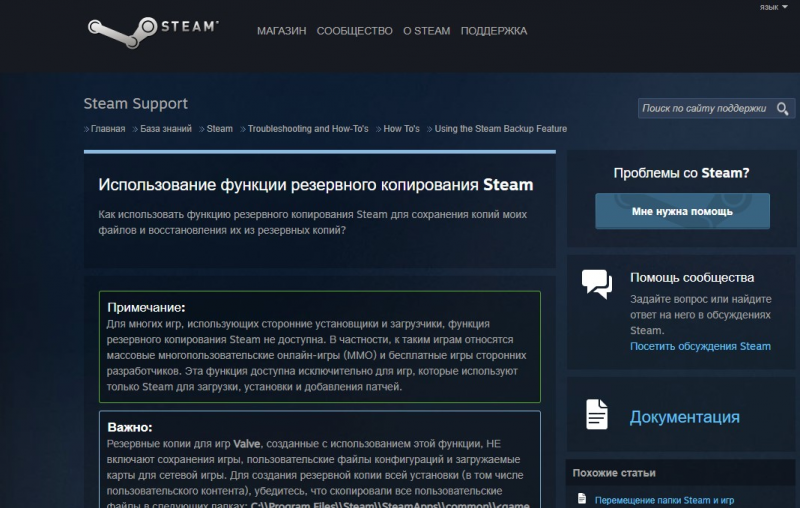Screen dimensions: 800x508
Task: Open the язык language dropdown
Action: click(x=773, y=7)
